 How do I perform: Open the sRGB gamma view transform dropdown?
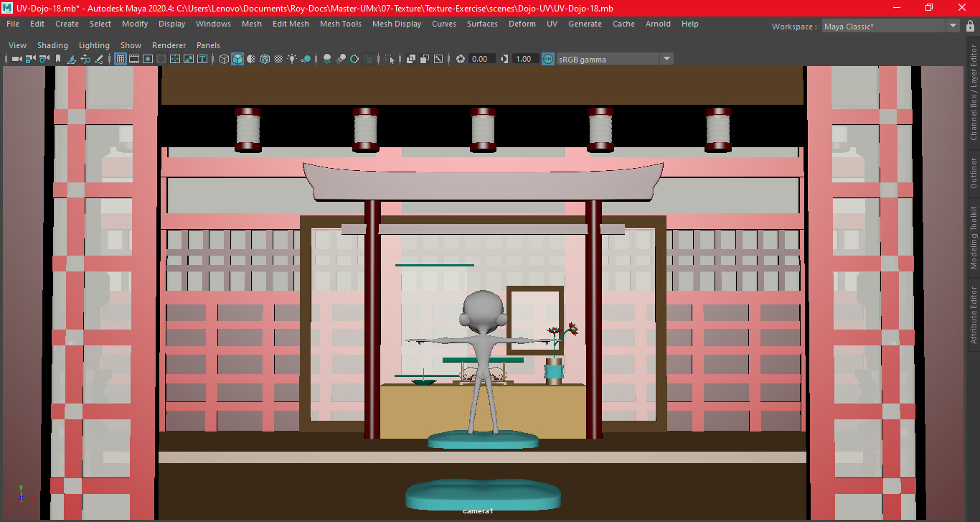pos(667,59)
